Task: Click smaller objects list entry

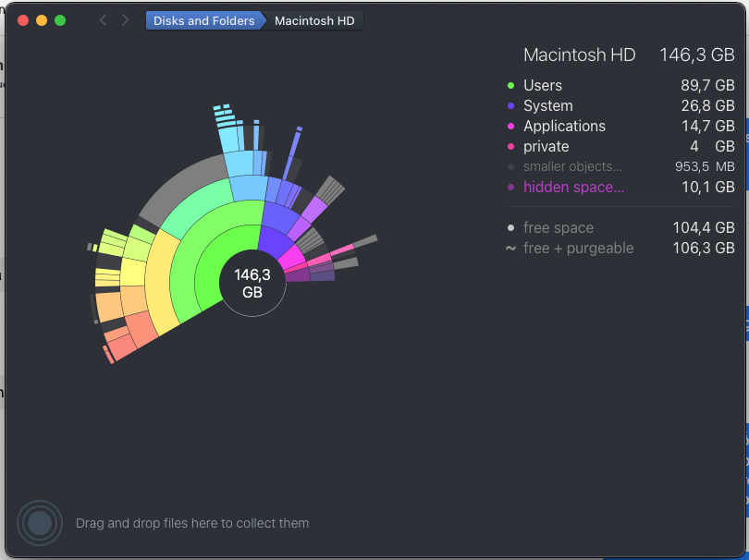Action: click(x=620, y=166)
